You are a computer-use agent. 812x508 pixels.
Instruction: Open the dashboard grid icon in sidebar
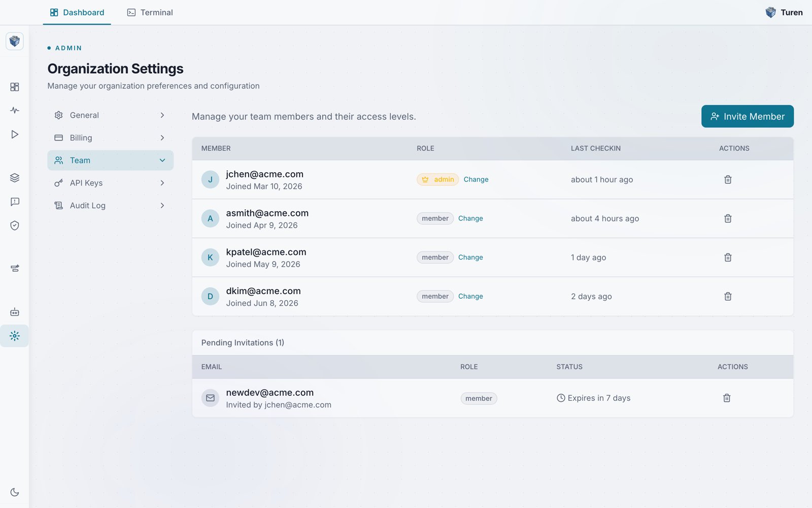tap(15, 87)
